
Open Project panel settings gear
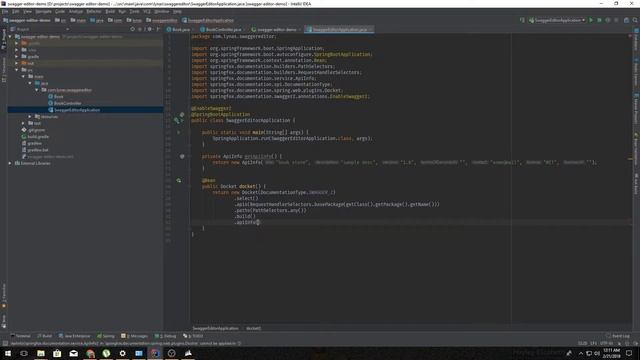pyautogui.click(x=150, y=29)
